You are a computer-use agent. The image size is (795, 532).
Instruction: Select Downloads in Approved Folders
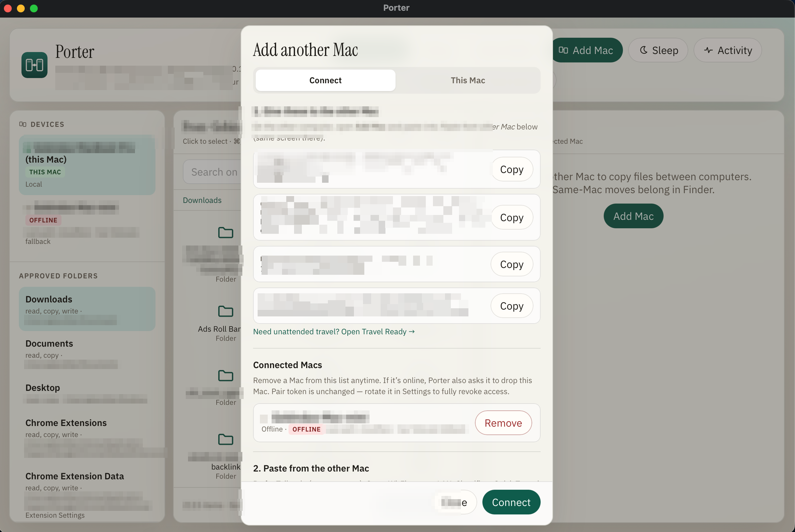[87, 309]
